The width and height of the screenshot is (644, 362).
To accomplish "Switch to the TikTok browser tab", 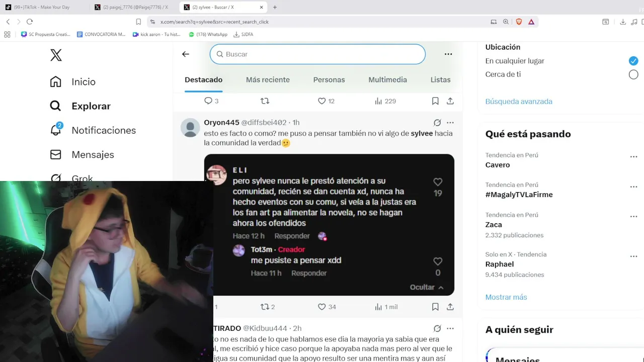I will pos(45,7).
